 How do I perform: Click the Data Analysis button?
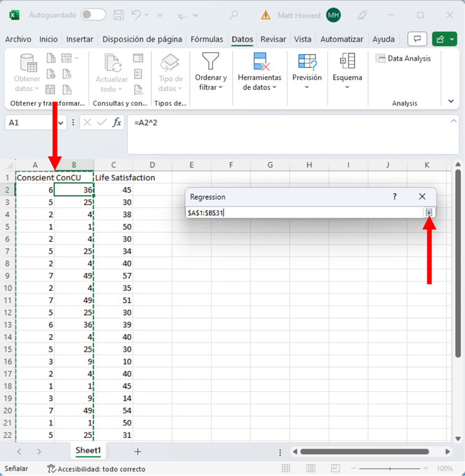[403, 58]
